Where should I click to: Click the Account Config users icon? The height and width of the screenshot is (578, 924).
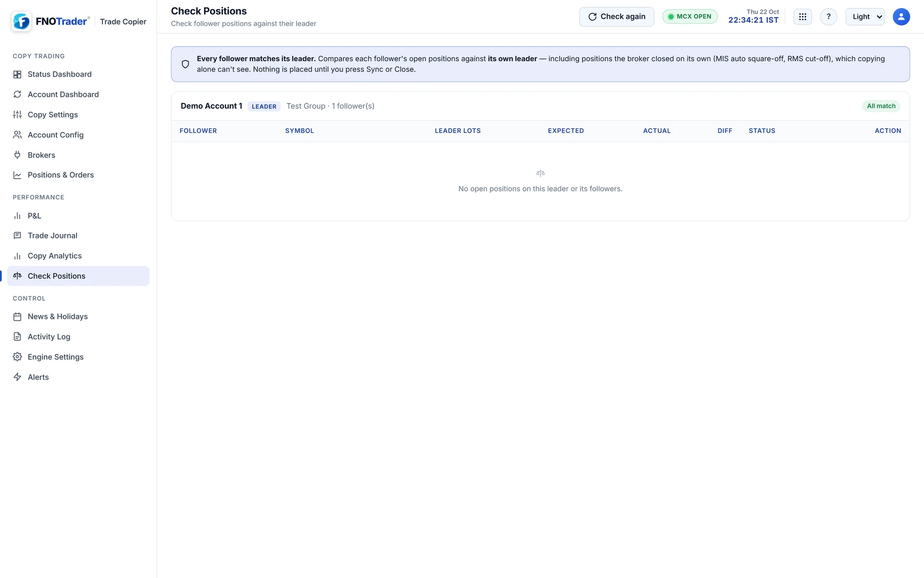click(17, 135)
